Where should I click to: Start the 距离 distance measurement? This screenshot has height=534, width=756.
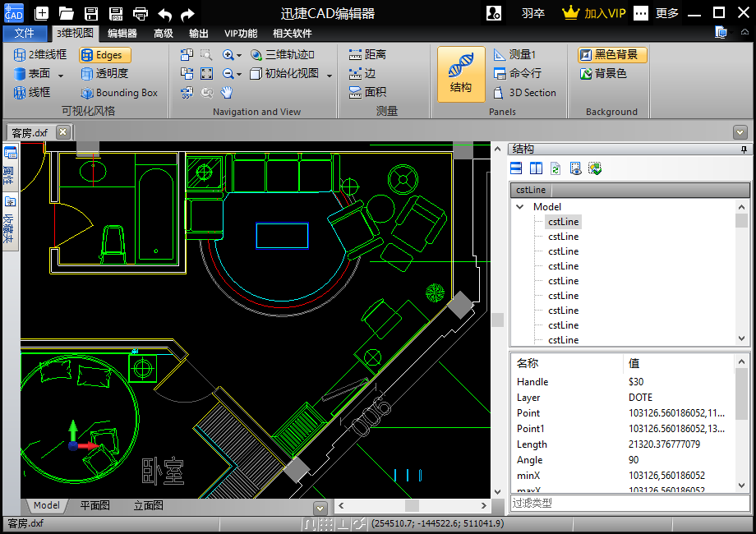(368, 54)
